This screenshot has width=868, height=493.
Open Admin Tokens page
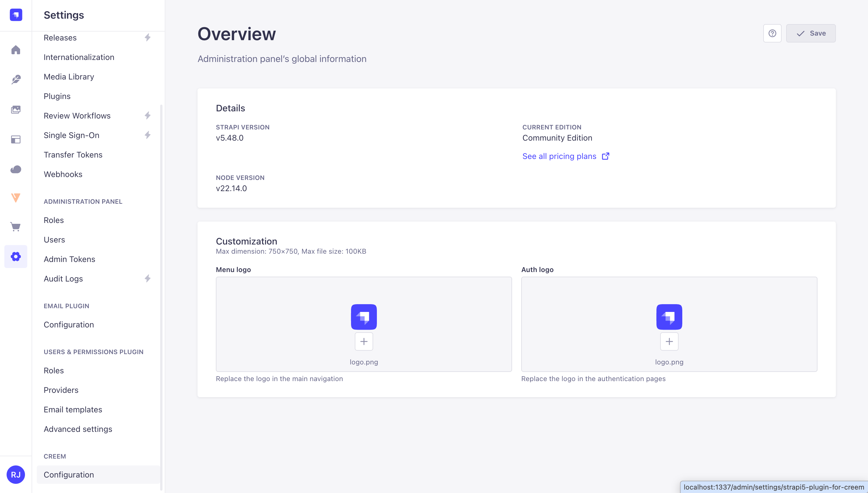click(69, 259)
